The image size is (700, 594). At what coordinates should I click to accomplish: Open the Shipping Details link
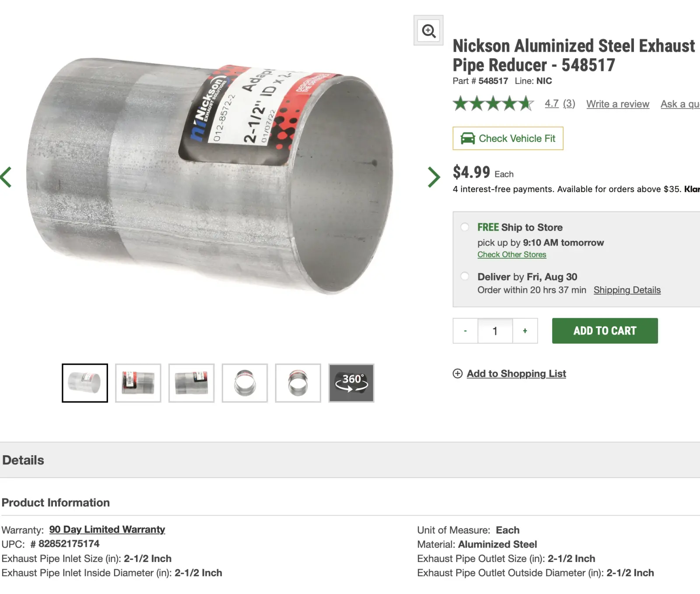tap(627, 290)
